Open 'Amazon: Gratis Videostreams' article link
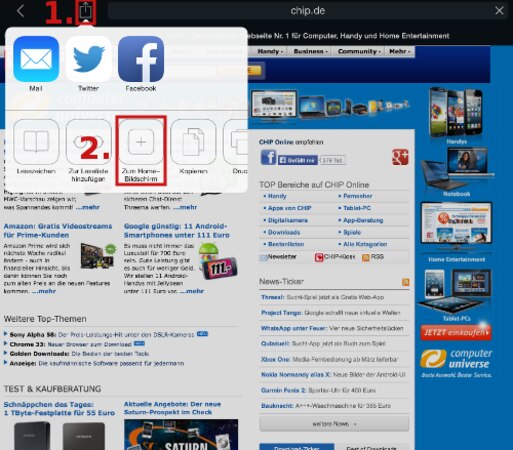Image resolution: width=513 pixels, height=450 pixels. [x=58, y=231]
